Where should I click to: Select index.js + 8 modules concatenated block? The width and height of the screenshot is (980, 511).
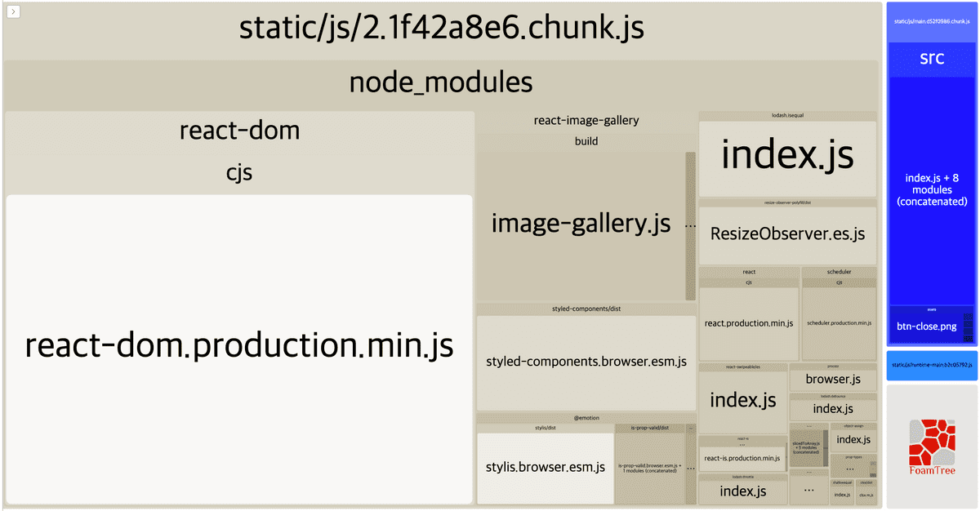931,189
